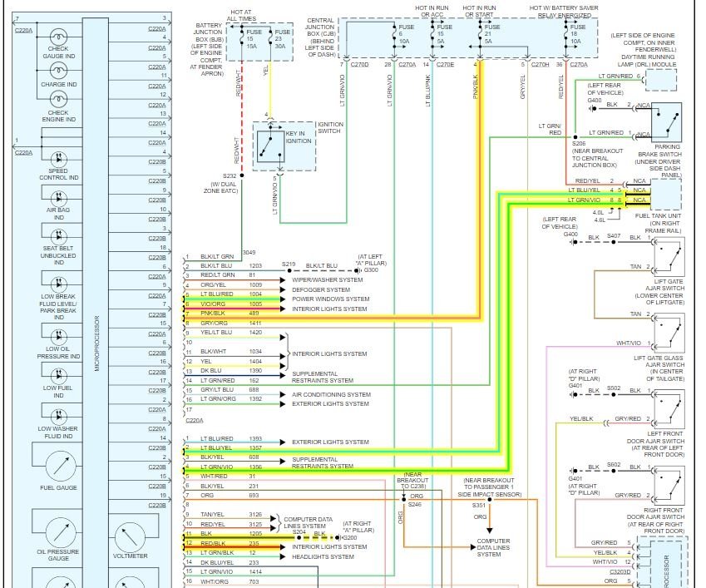The image size is (706, 588).
Task: Select the PNK/BLK 489 wire label
Action: pos(230,314)
